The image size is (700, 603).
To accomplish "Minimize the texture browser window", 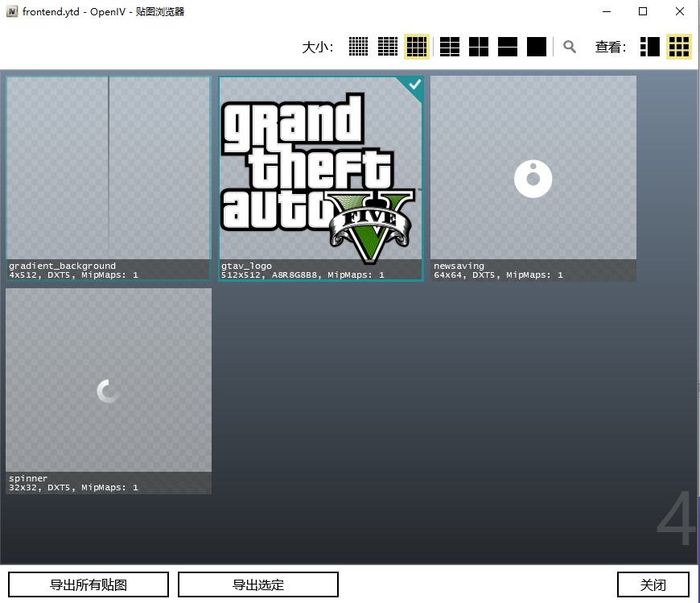I will [x=606, y=11].
